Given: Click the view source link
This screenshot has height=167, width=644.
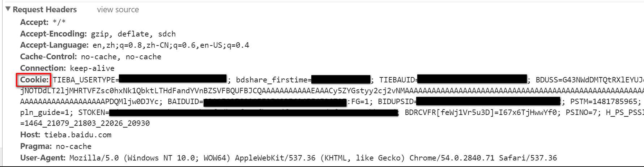Looking at the screenshot, I should (x=118, y=10).
